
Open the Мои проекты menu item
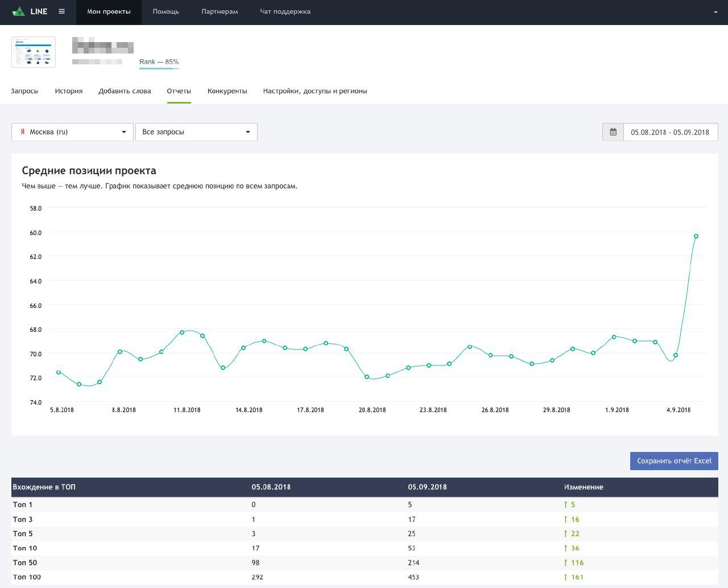pyautogui.click(x=109, y=12)
